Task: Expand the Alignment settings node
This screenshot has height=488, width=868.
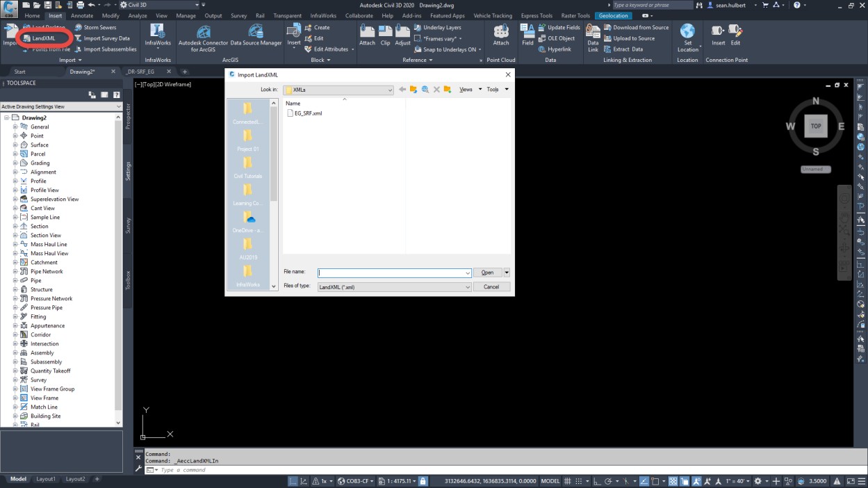Action: point(15,172)
